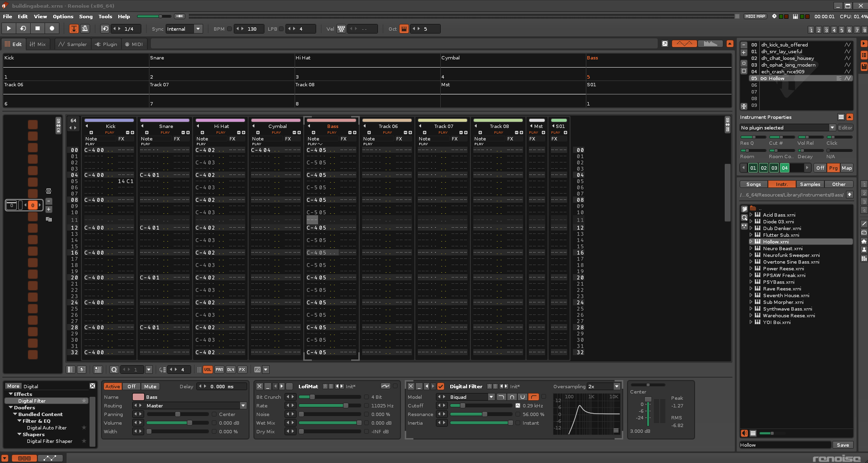The image size is (868, 463).
Task: Click the computer keyboard velocity icon
Action: tap(341, 29)
